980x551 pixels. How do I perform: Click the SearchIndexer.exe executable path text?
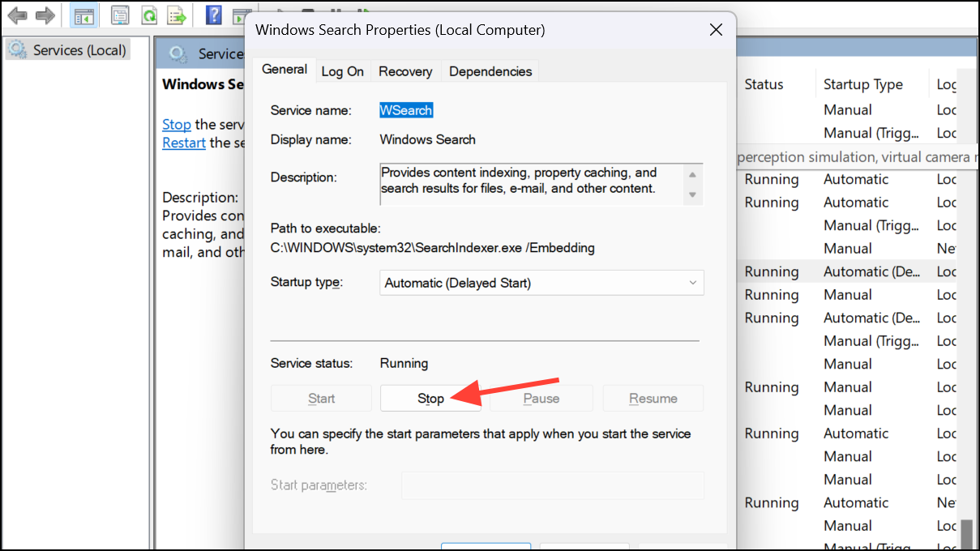tap(433, 248)
